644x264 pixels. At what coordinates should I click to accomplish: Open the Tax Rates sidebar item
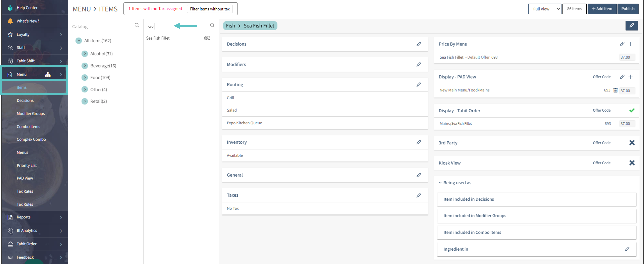(25, 191)
